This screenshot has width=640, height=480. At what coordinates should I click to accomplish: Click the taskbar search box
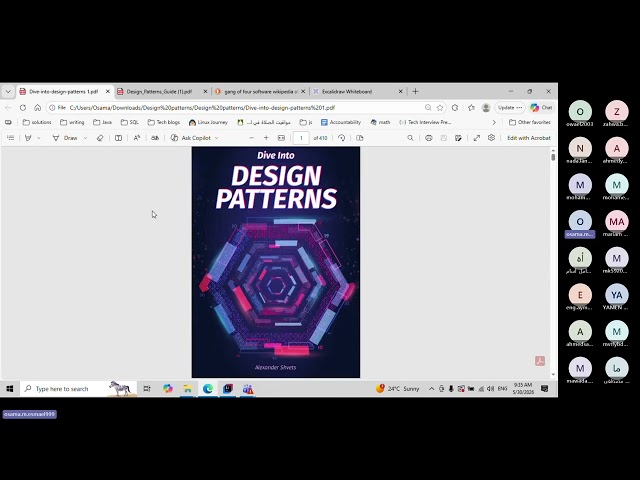tap(78, 389)
